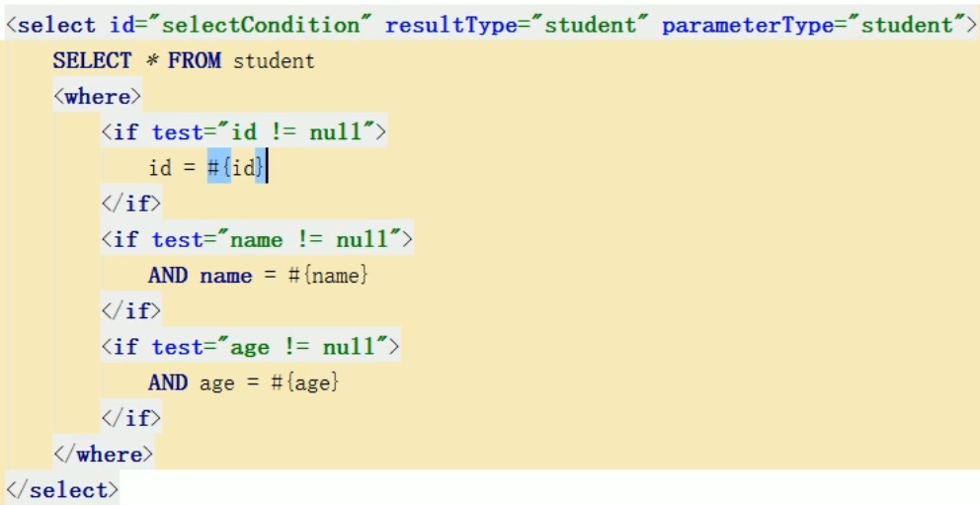
Task: Click the FROM keyword
Action: coord(195,61)
